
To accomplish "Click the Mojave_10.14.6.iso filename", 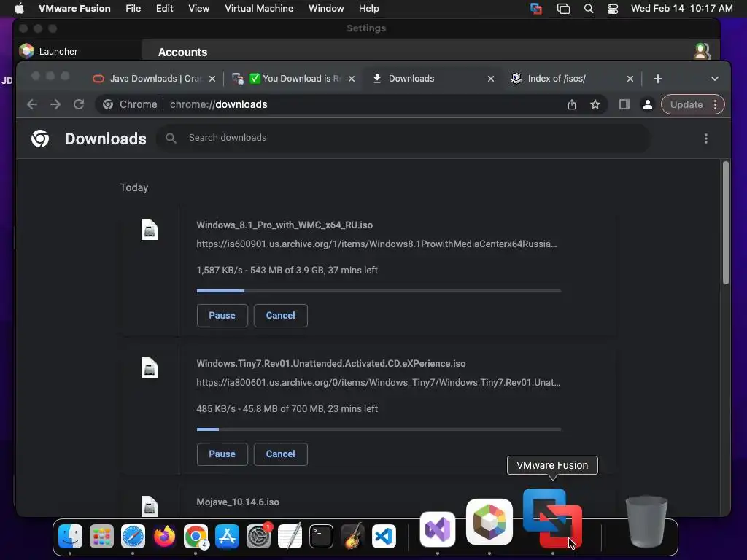I will [x=238, y=502].
